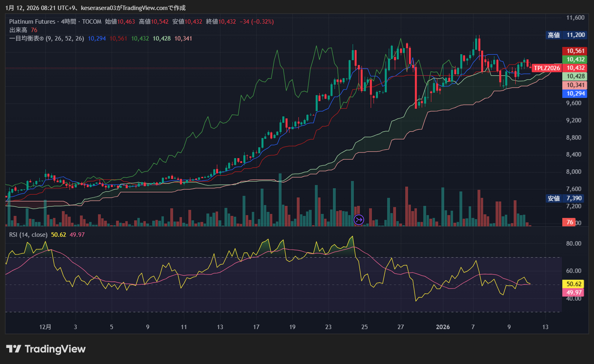The width and height of the screenshot is (594, 364).
Task: Click the 始値 10,463 open value
Action: (x=120, y=22)
